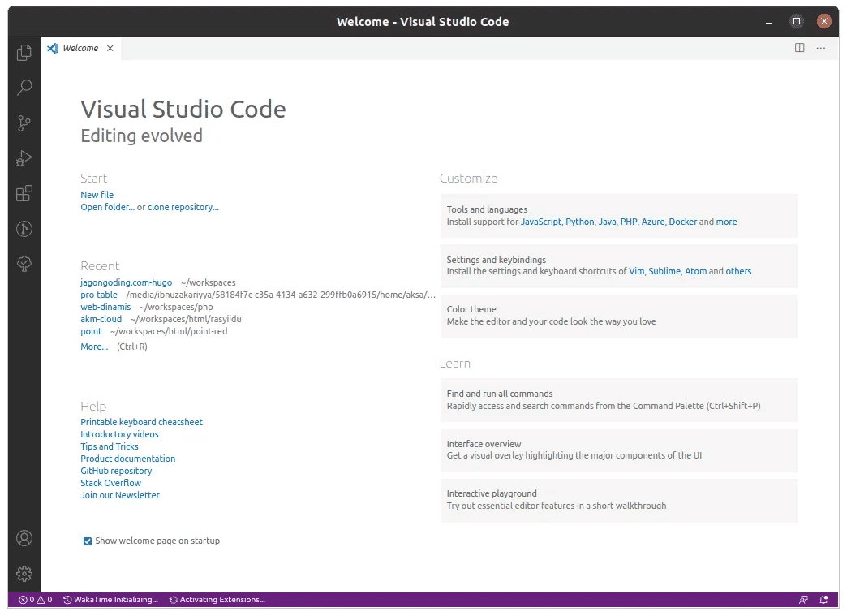Viewport: 847px width, 616px height.
Task: Open Tips and Tricks link
Action: click(109, 446)
